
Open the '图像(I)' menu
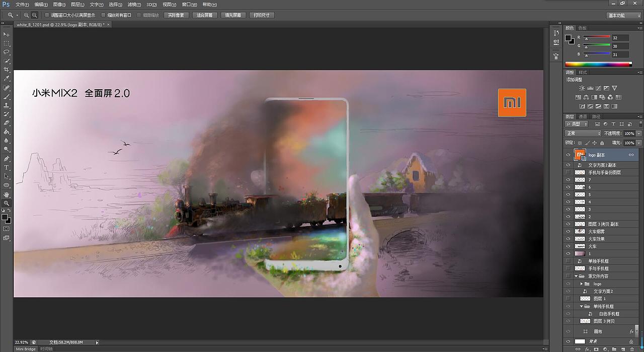pos(59,5)
